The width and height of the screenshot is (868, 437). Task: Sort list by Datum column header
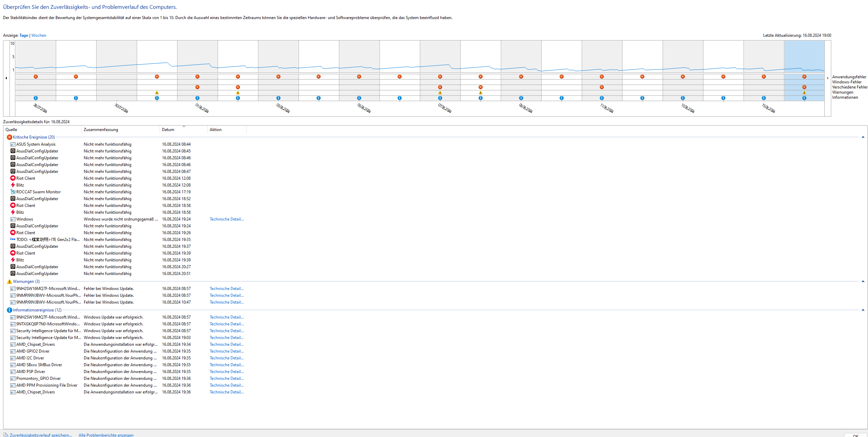[x=168, y=130]
